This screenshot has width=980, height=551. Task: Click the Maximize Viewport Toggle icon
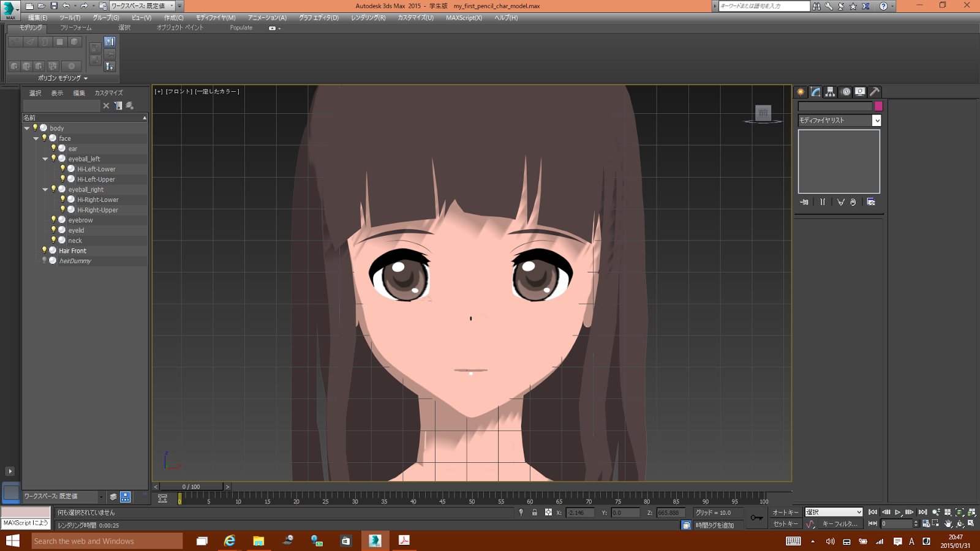tap(971, 524)
